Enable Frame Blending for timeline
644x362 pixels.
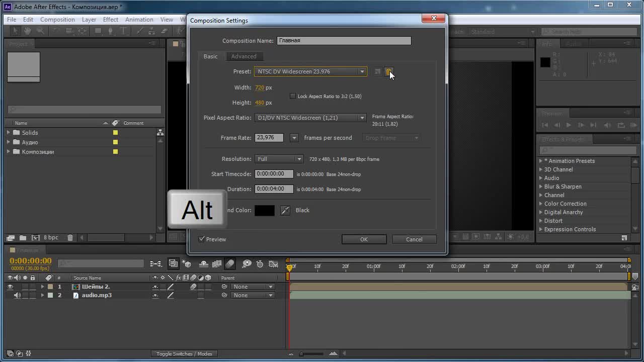click(217, 263)
